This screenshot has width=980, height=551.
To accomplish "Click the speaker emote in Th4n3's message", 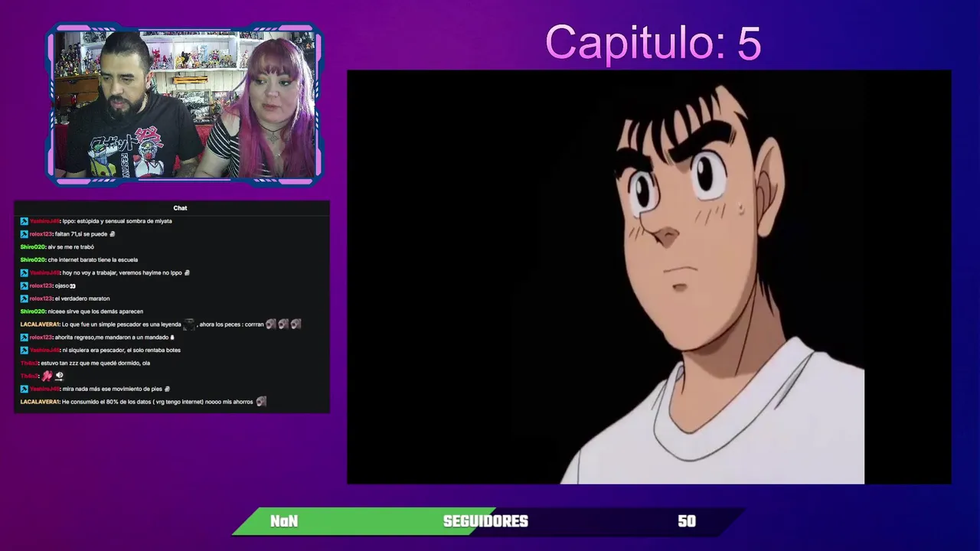I will tap(59, 376).
